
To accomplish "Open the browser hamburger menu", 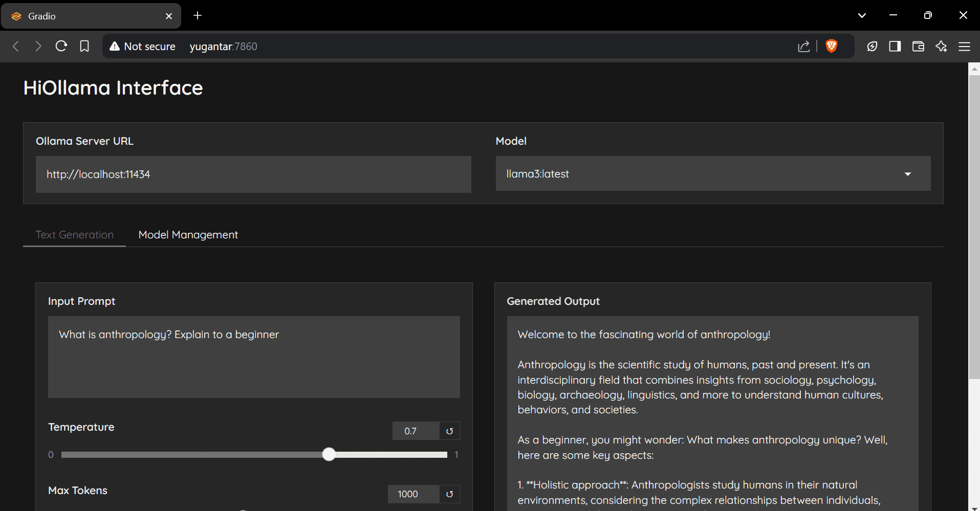I will (964, 47).
